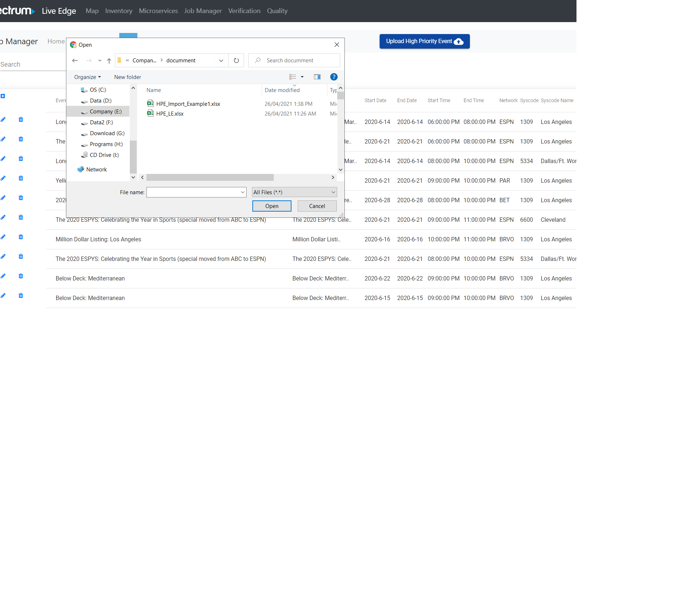Delete the PAR network row

[x=21, y=178]
